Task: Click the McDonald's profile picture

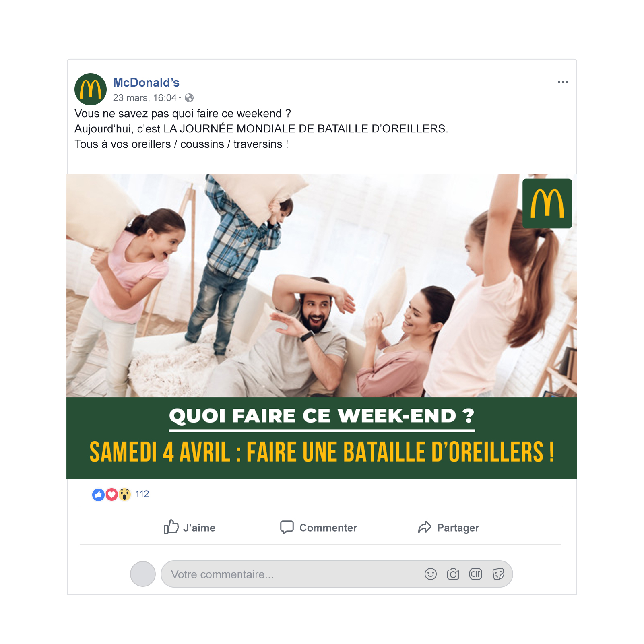Action: [x=91, y=89]
